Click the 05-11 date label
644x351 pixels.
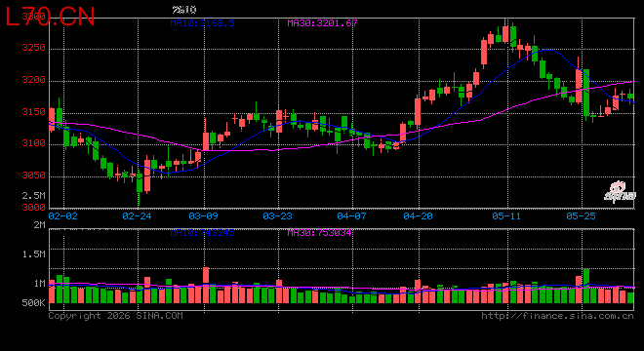[506, 215]
